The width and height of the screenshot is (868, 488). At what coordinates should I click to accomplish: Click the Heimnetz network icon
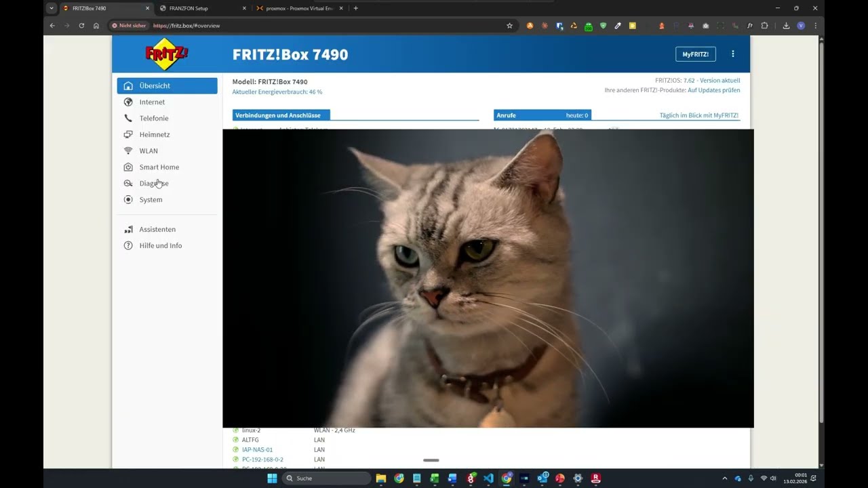[x=128, y=135]
